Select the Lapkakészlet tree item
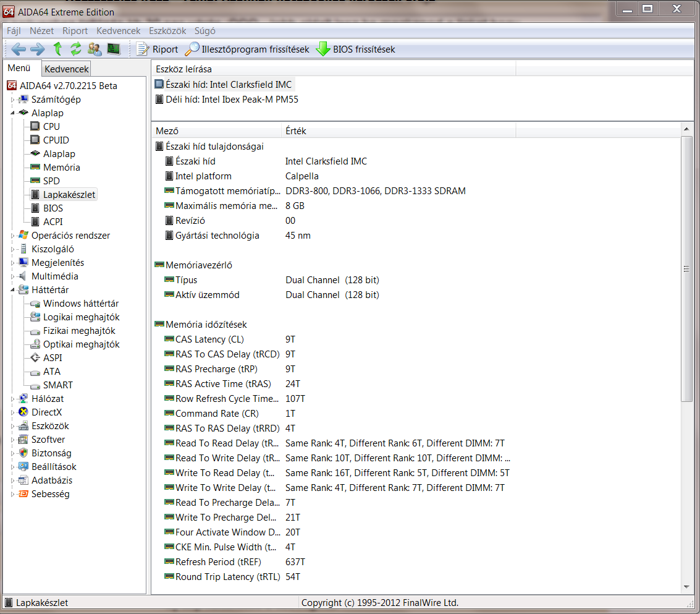The image size is (700, 614). click(x=69, y=195)
